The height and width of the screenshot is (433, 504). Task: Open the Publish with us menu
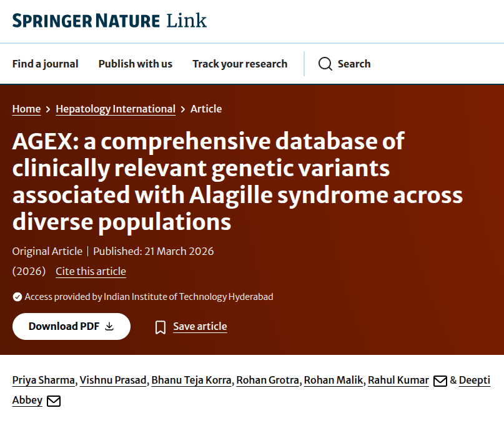point(135,64)
